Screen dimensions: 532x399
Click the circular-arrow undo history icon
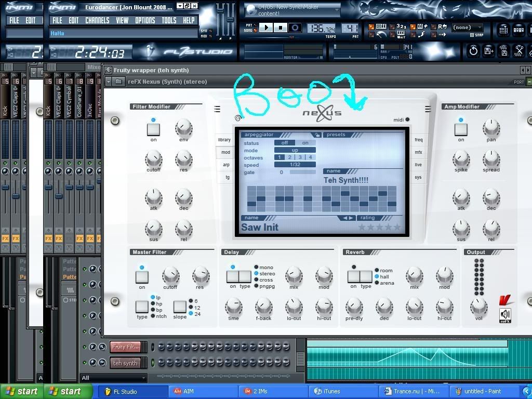tap(473, 51)
